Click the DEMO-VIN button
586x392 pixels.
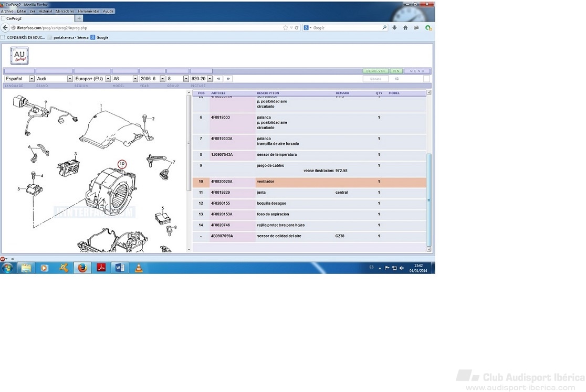pos(375,71)
